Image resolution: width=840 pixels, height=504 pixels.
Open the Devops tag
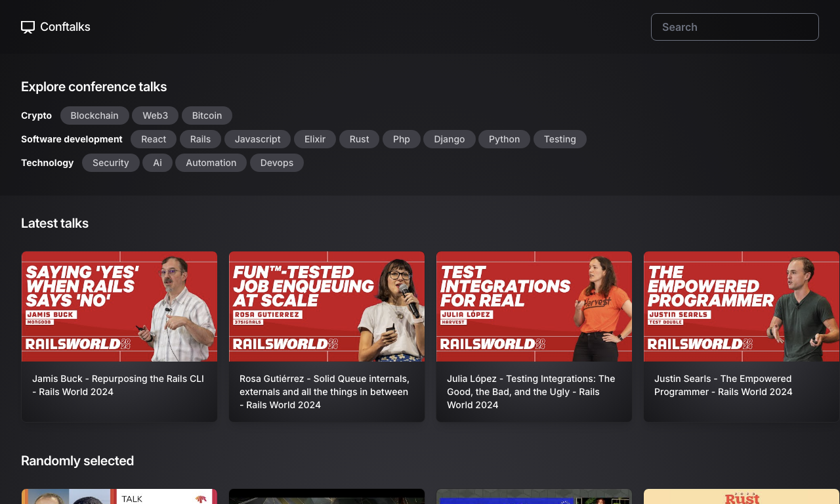click(x=277, y=163)
